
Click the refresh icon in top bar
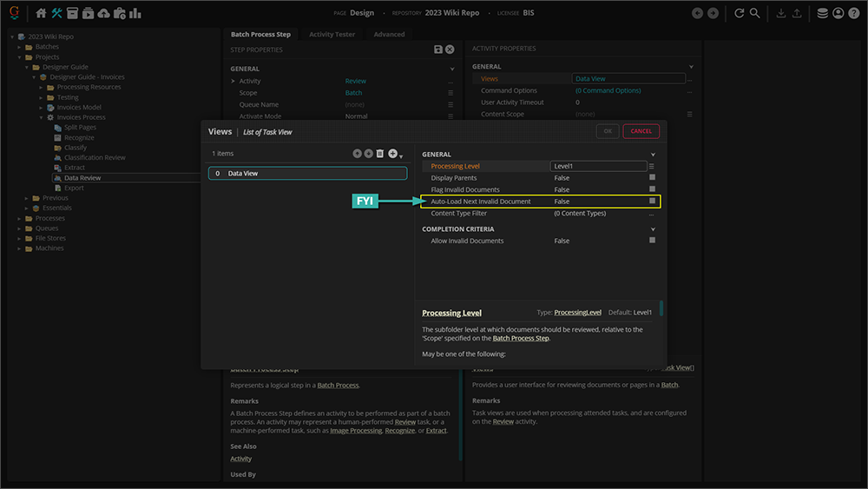tap(740, 13)
